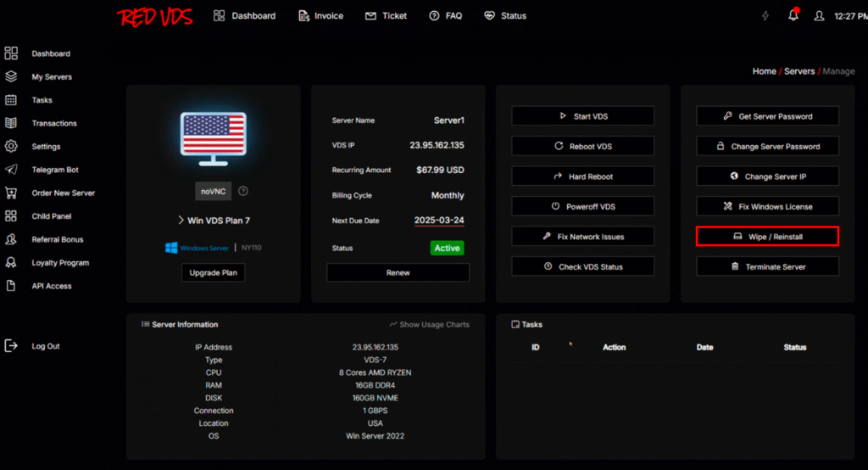Click the Active status badge
Image resolution: width=868 pixels, height=470 pixels.
[448, 249]
